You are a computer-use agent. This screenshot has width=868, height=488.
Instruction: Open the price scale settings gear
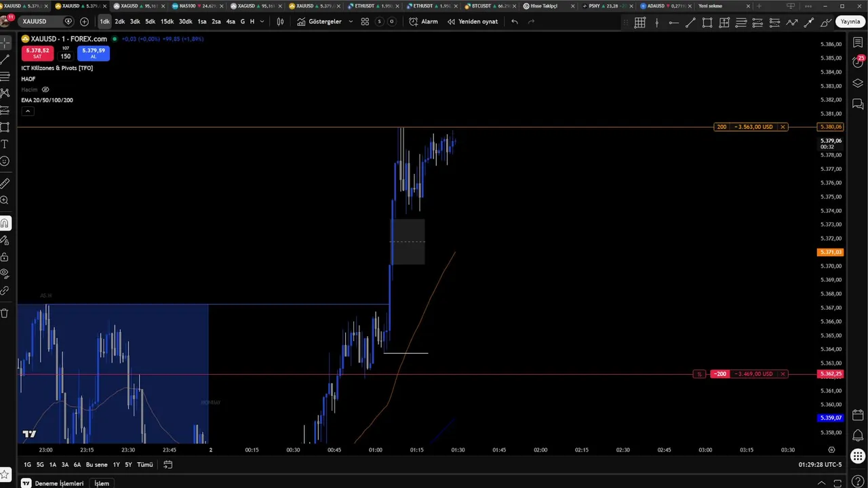pos(831,450)
